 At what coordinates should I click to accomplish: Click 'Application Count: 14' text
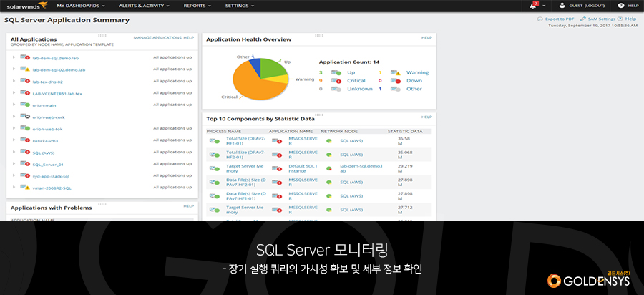(x=349, y=62)
